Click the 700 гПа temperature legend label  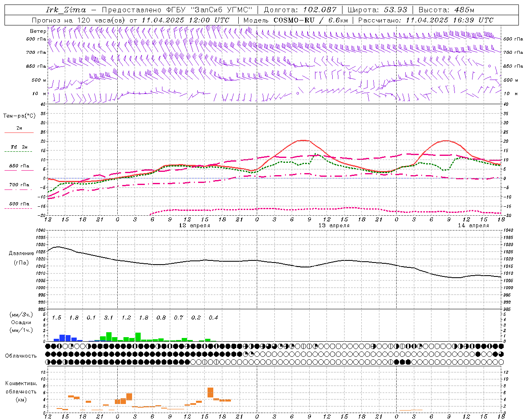coord(19,185)
